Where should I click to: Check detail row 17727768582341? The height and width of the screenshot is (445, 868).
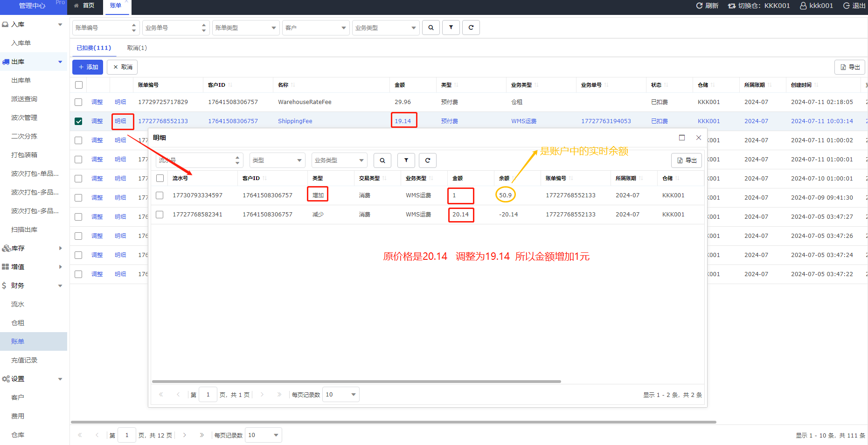(160, 215)
